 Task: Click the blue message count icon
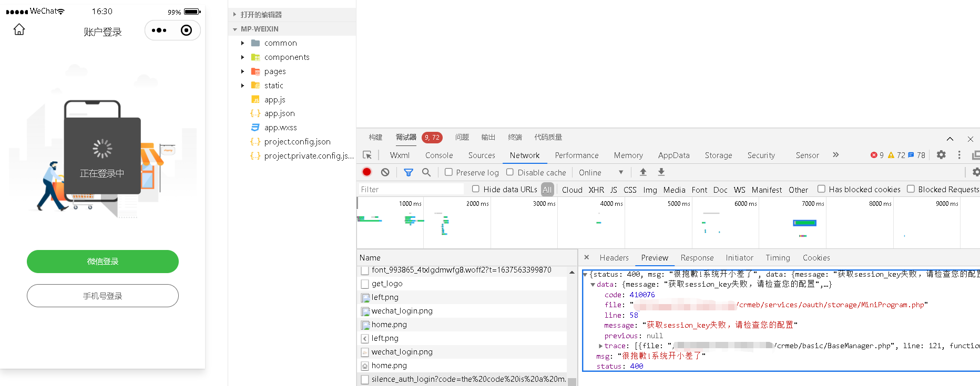click(916, 155)
